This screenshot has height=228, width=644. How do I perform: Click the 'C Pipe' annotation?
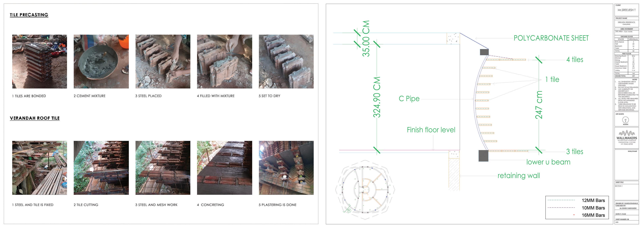pyautogui.click(x=409, y=99)
